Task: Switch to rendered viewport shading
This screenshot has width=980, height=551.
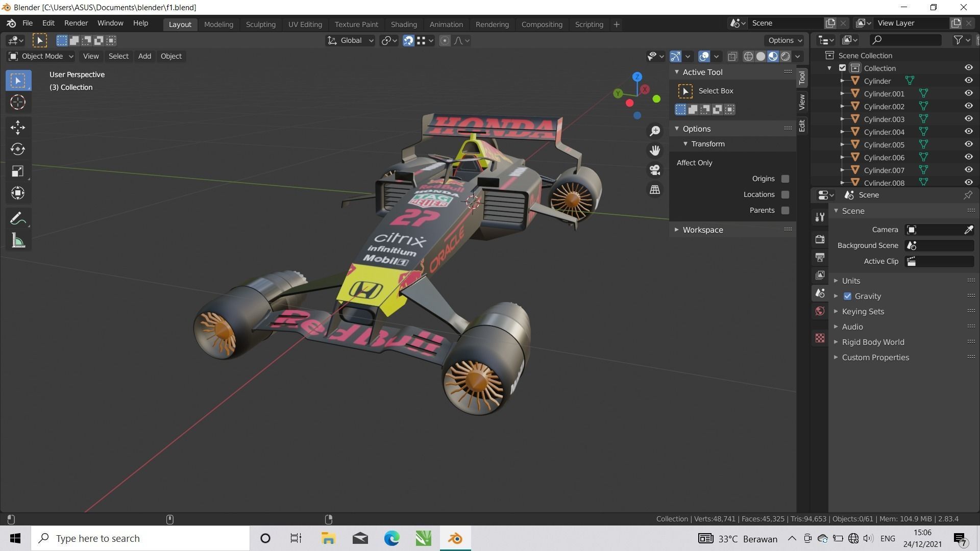Action: tap(785, 57)
